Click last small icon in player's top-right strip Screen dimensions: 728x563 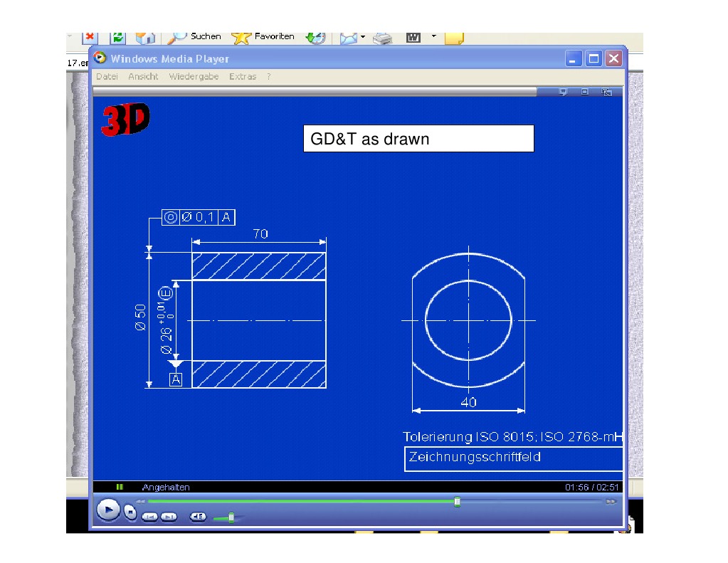point(606,92)
